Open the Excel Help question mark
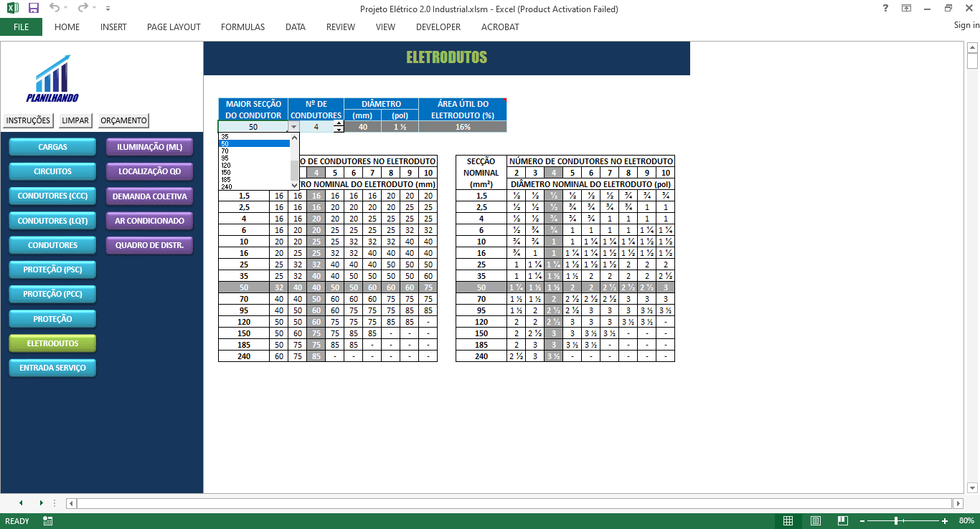Viewport: 980px width, 529px height. pos(885,8)
